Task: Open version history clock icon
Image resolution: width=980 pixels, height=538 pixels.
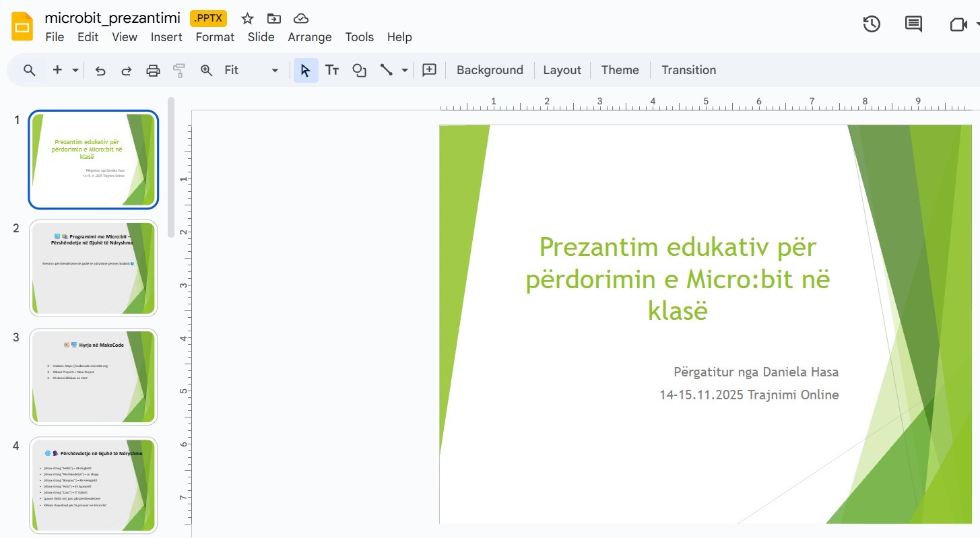Action: 872,24
